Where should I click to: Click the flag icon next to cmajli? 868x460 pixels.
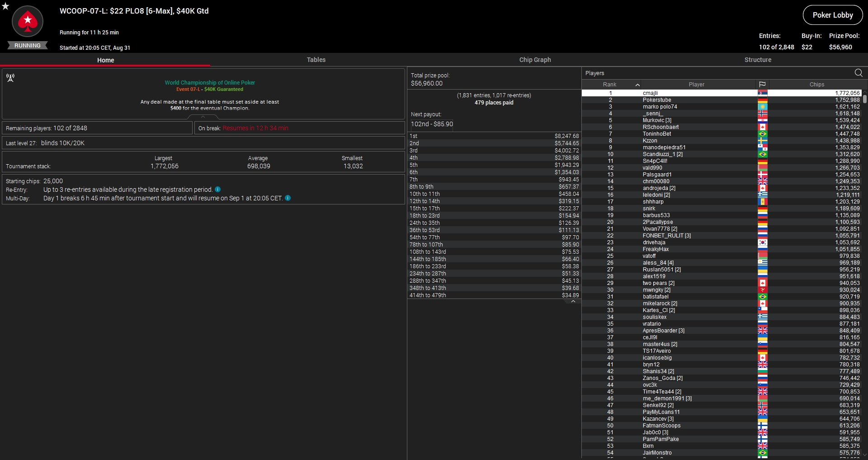click(762, 93)
